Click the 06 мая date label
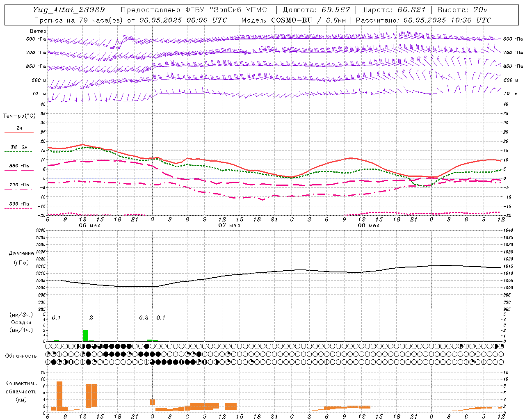This screenshot has width=525, height=420. (90, 226)
